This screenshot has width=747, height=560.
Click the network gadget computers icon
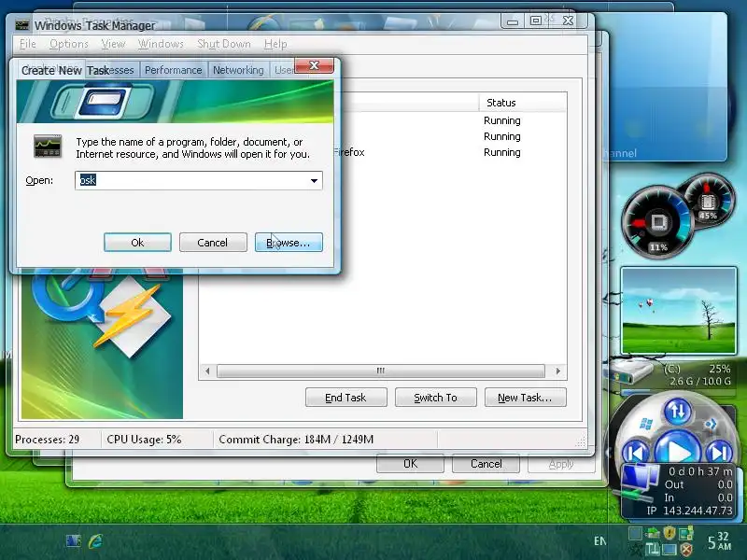tap(639, 483)
